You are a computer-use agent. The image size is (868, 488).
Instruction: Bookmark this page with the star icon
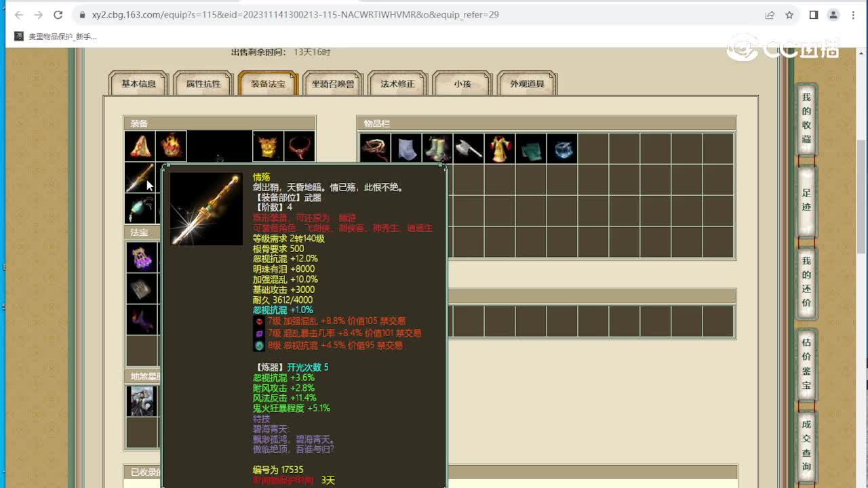(789, 14)
